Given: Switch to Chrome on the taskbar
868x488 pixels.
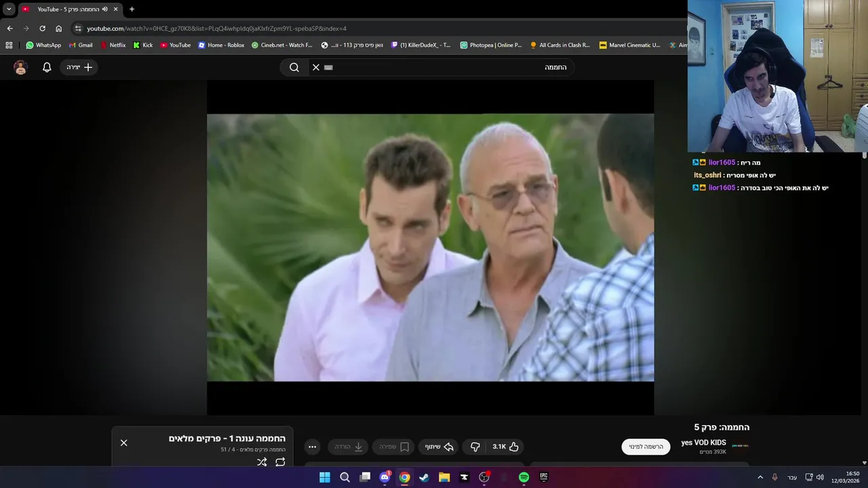Looking at the screenshot, I should pyautogui.click(x=404, y=477).
